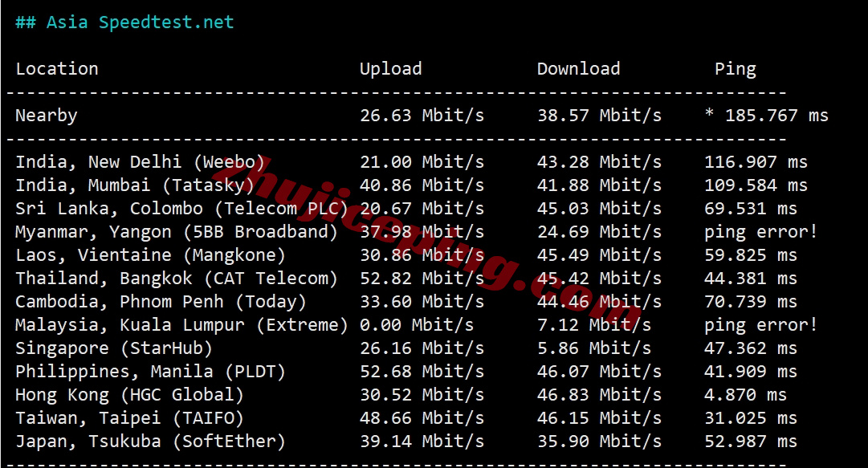
Task: Select Singapore (StarHub) location text
Action: tap(113, 348)
